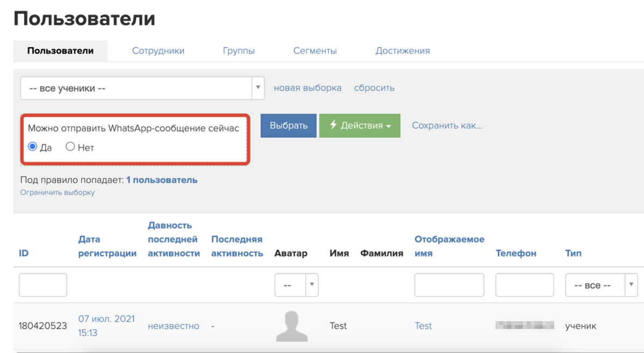Click the Телефон filter input field

click(524, 285)
